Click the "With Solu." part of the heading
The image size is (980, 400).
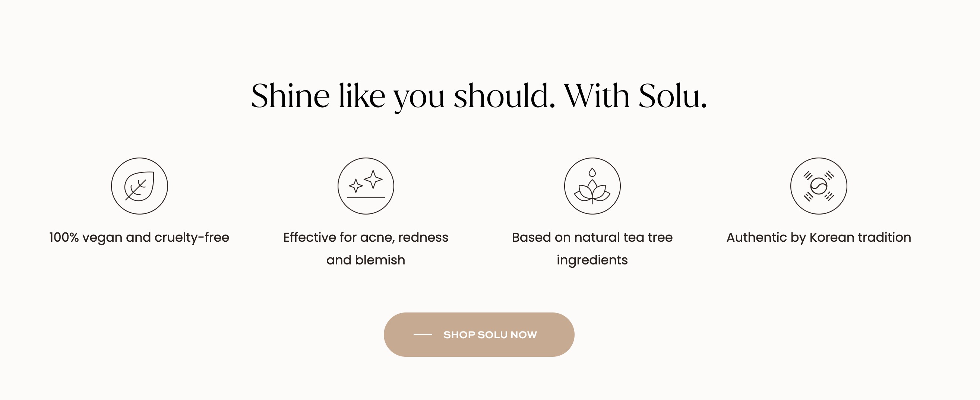pos(635,96)
